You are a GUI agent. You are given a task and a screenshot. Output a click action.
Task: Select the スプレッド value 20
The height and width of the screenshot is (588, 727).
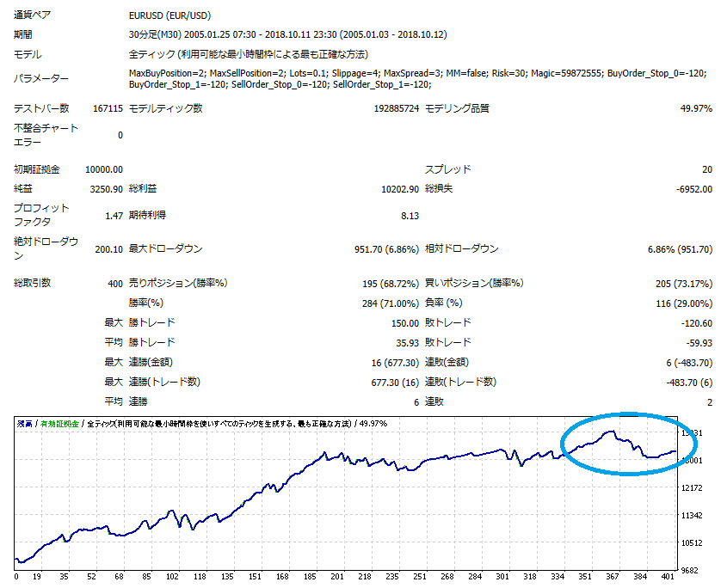click(707, 170)
